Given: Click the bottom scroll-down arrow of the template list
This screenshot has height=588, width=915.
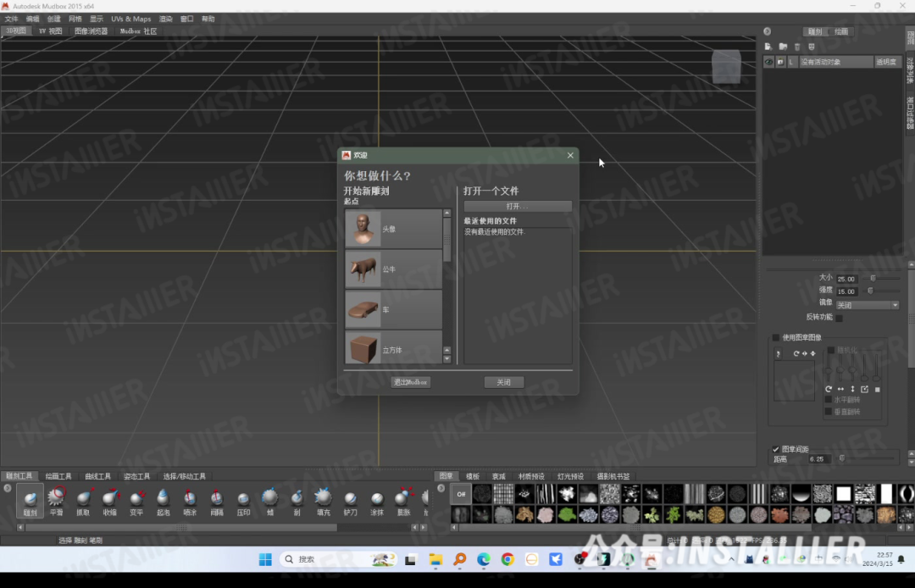Looking at the screenshot, I should 447,358.
